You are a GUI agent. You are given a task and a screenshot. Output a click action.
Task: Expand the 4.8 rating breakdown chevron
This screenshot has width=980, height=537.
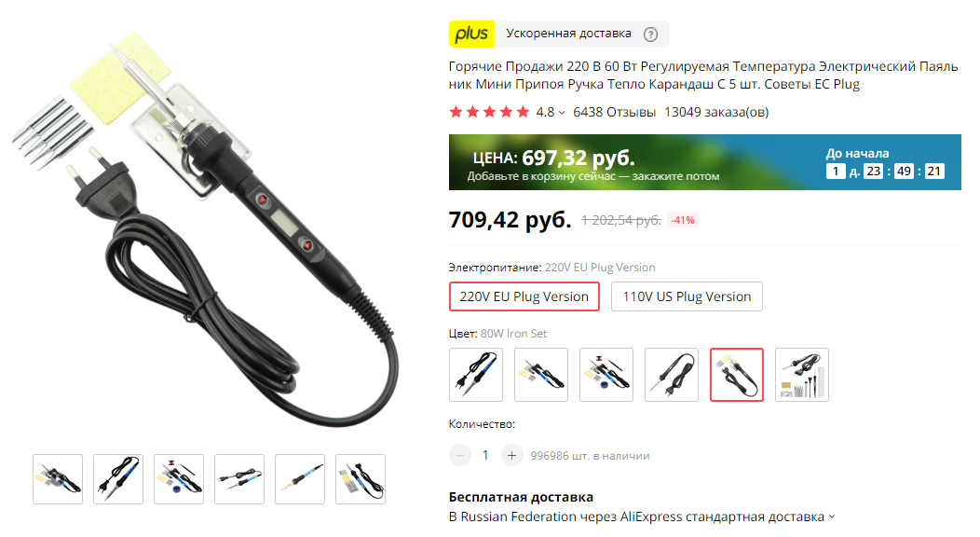[561, 113]
